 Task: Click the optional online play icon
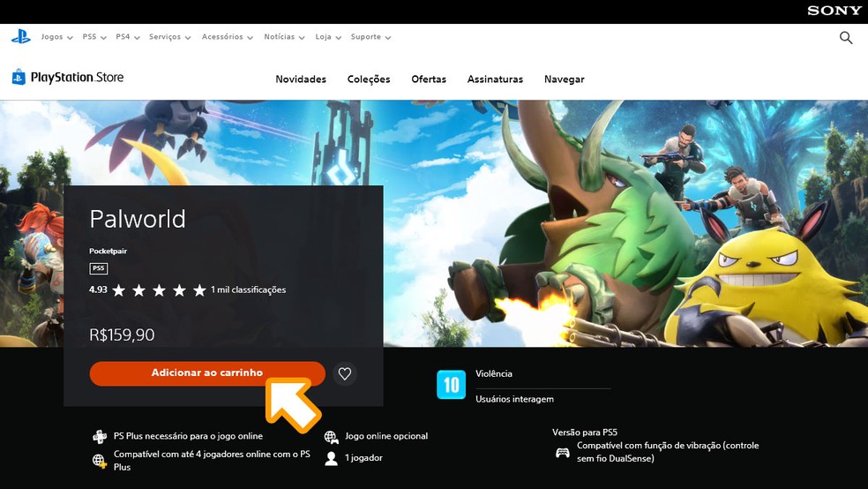tap(331, 437)
